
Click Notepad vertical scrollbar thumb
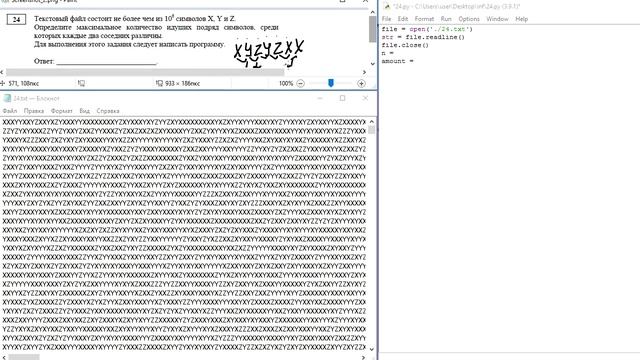tap(371, 130)
